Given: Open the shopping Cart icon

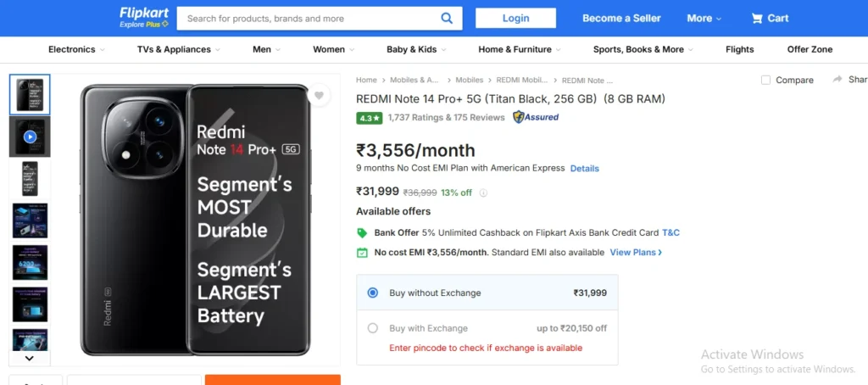Looking at the screenshot, I should (x=757, y=19).
